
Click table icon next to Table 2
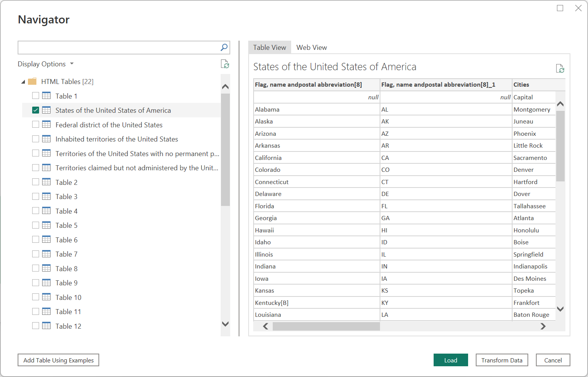pyautogui.click(x=46, y=182)
